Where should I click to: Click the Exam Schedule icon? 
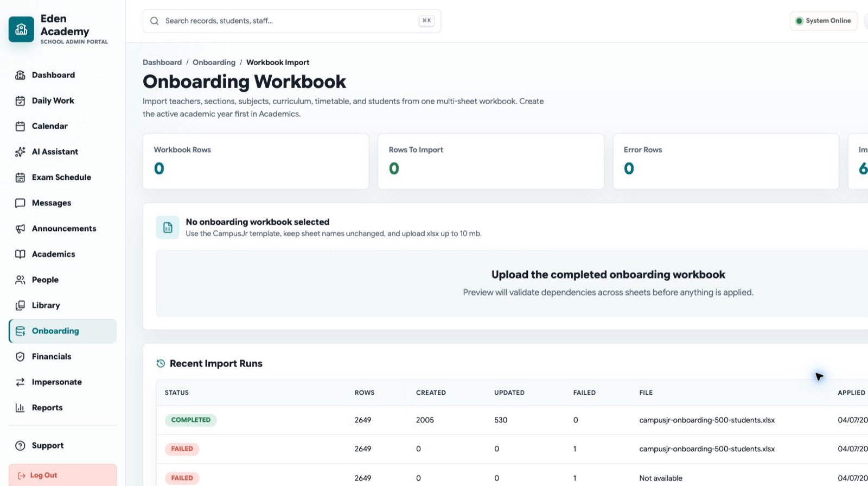(20, 177)
